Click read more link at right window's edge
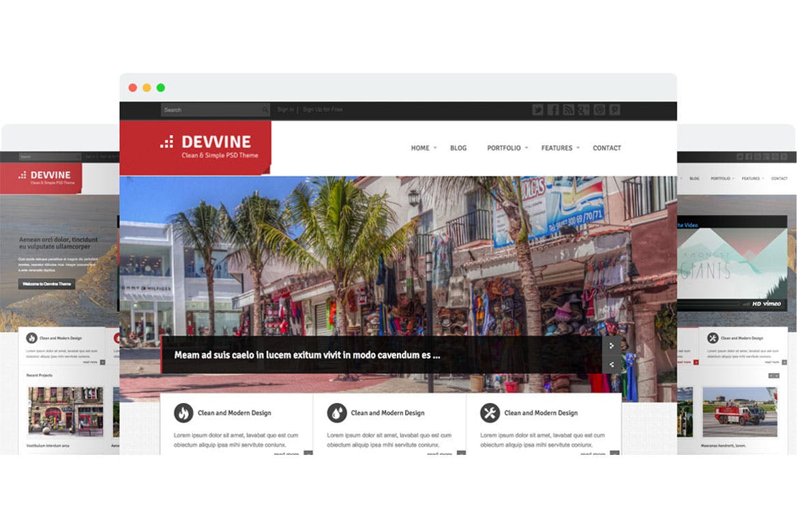 pyautogui.click(x=771, y=362)
